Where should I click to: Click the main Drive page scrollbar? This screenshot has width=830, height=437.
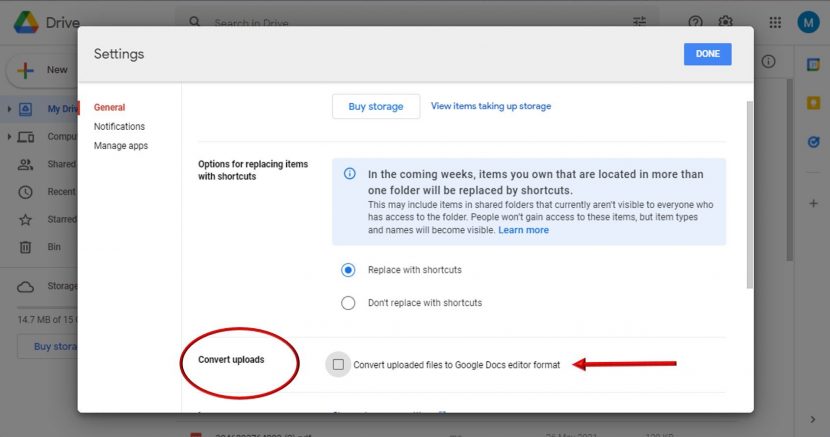point(790,169)
